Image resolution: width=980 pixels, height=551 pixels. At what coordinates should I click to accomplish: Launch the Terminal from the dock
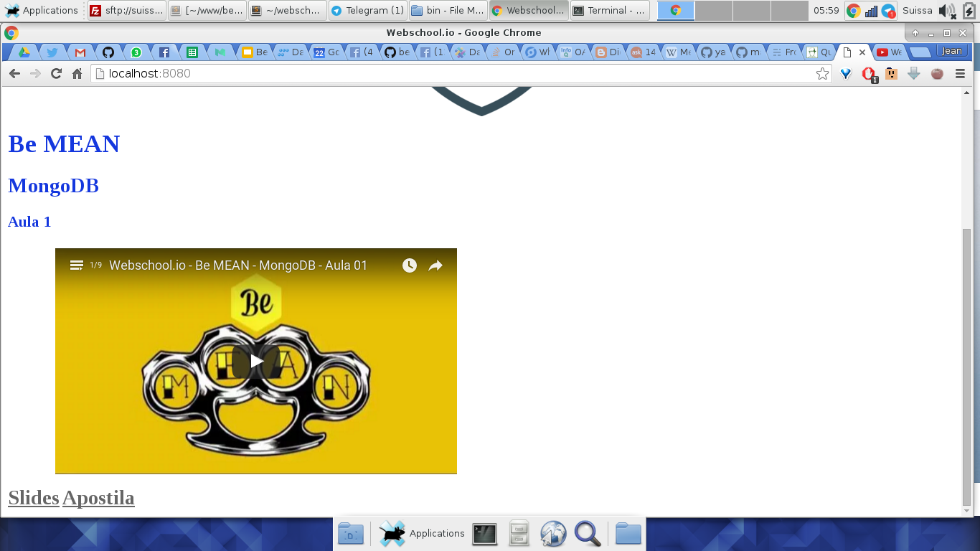click(485, 534)
